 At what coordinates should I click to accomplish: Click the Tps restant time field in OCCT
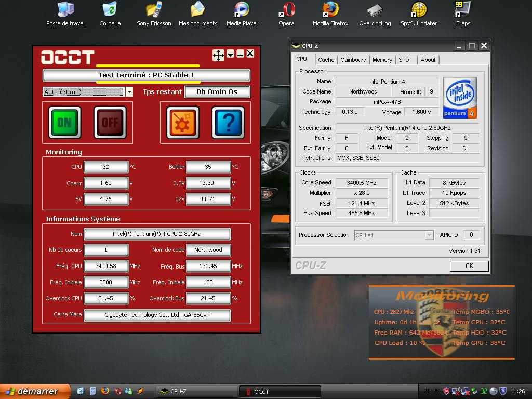(217, 91)
